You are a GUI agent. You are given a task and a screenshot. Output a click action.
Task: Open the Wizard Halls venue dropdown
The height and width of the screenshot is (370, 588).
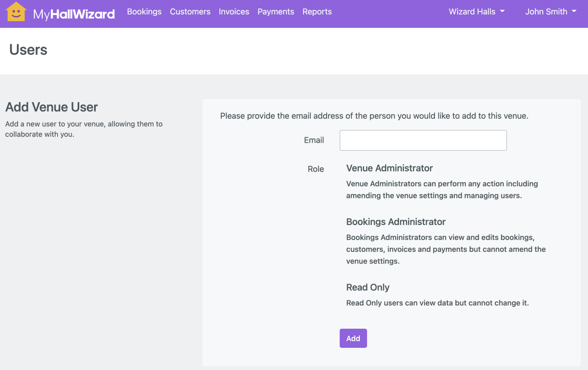(x=476, y=11)
